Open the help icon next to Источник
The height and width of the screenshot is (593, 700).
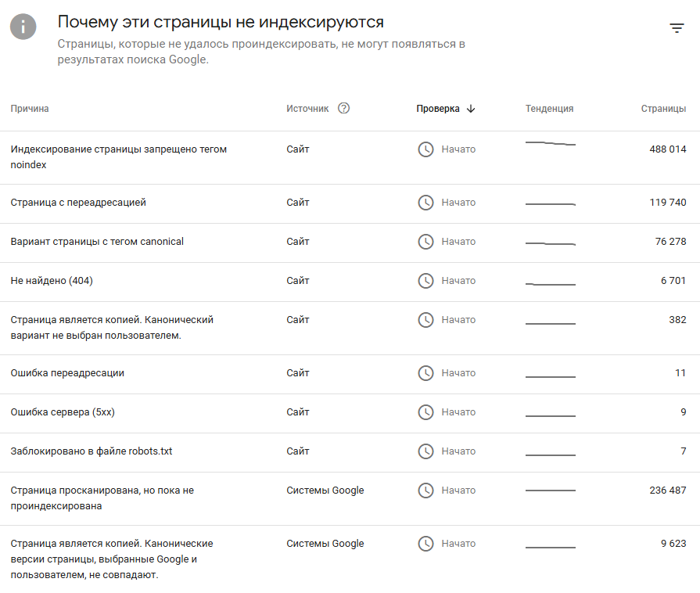point(344,108)
